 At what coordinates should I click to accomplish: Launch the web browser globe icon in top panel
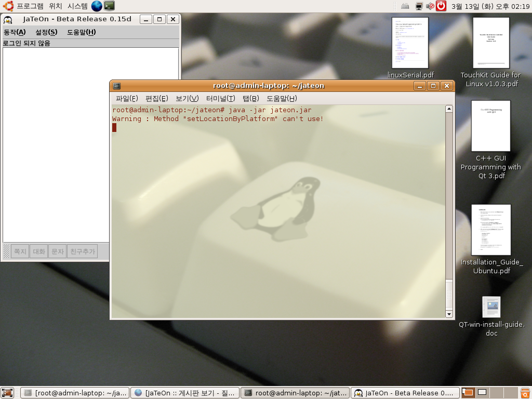click(97, 6)
